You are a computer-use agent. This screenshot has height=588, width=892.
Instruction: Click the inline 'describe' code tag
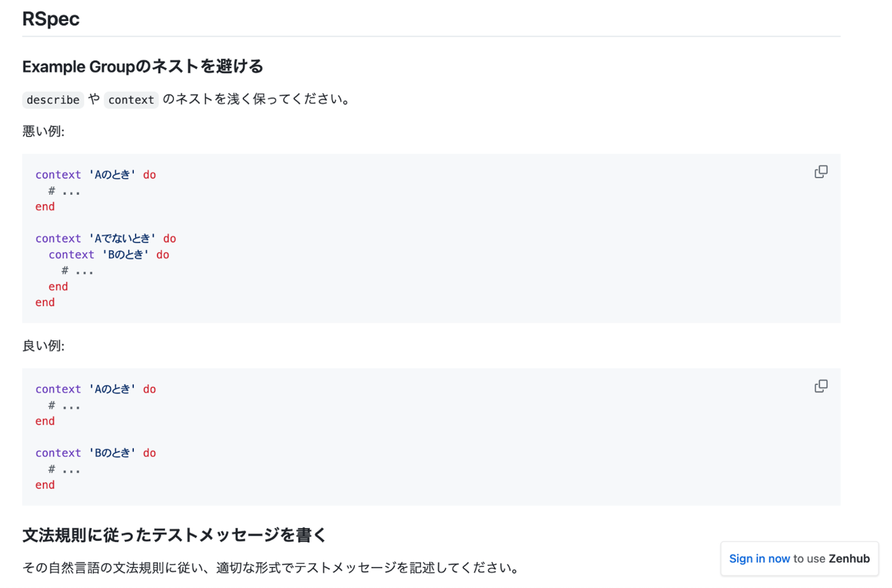(53, 100)
